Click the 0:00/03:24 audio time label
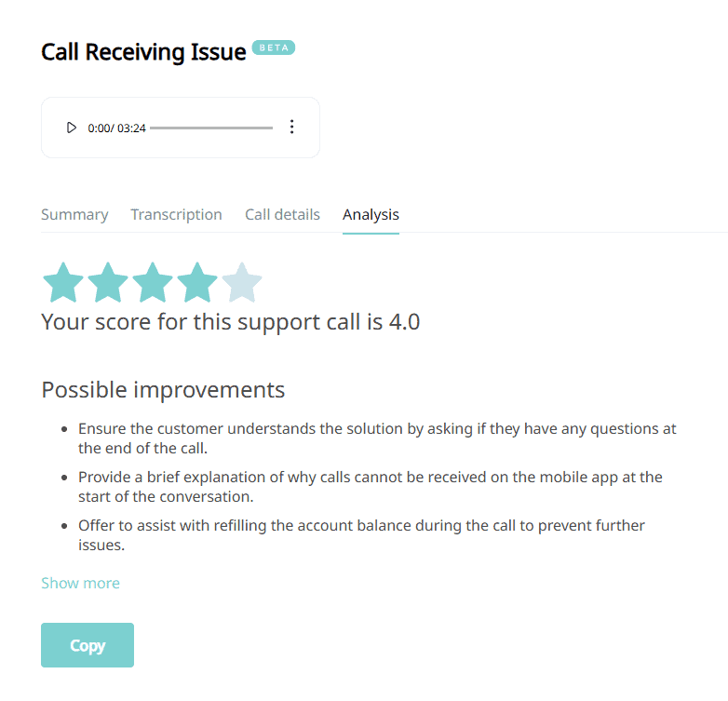This screenshot has height=701, width=728. (x=116, y=128)
